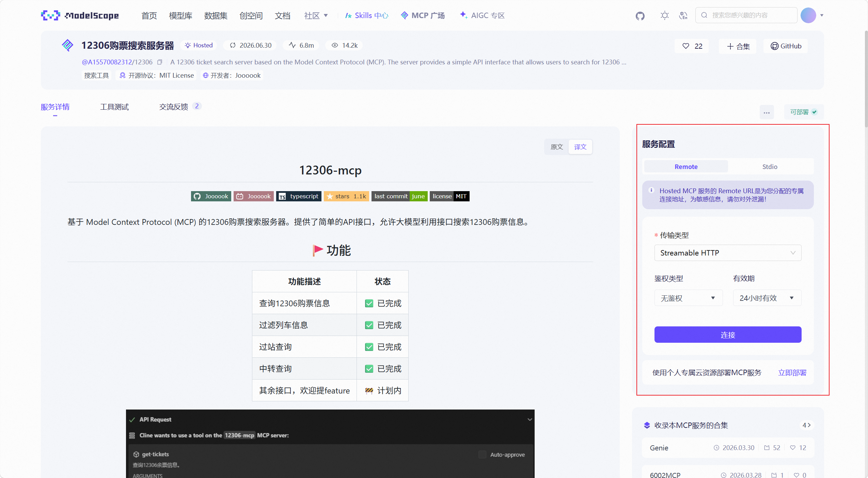Open more options ellipsis button
The image size is (868, 478).
click(767, 112)
